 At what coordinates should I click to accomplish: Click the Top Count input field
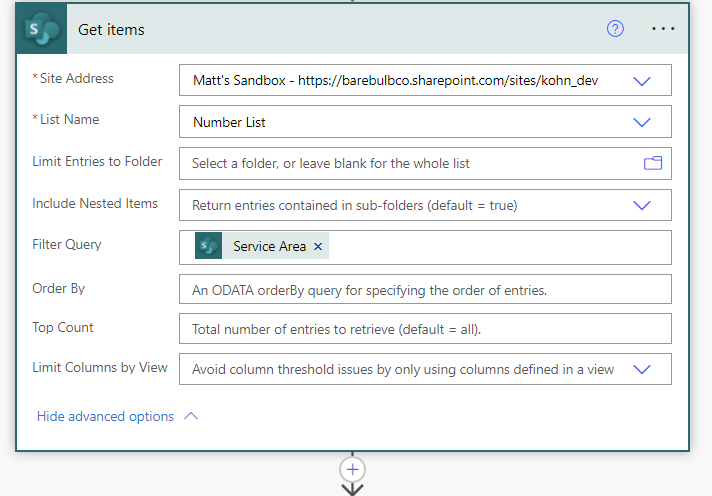[x=425, y=328]
